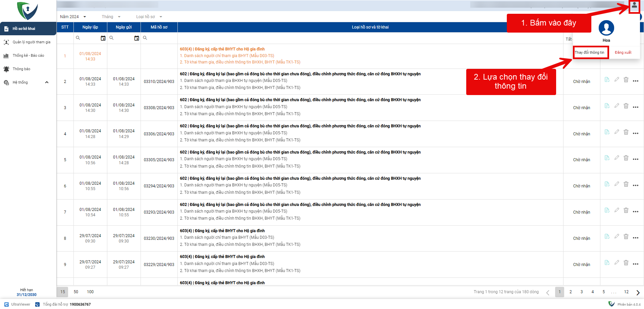The height and width of the screenshot is (309, 644).
Task: Click the trash icon for row 8
Action: 626,236
